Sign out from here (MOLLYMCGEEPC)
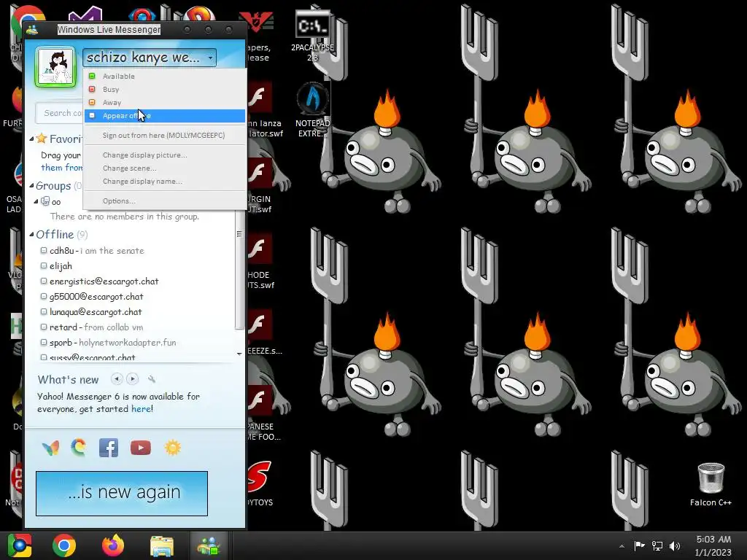747x560 pixels. [165, 135]
